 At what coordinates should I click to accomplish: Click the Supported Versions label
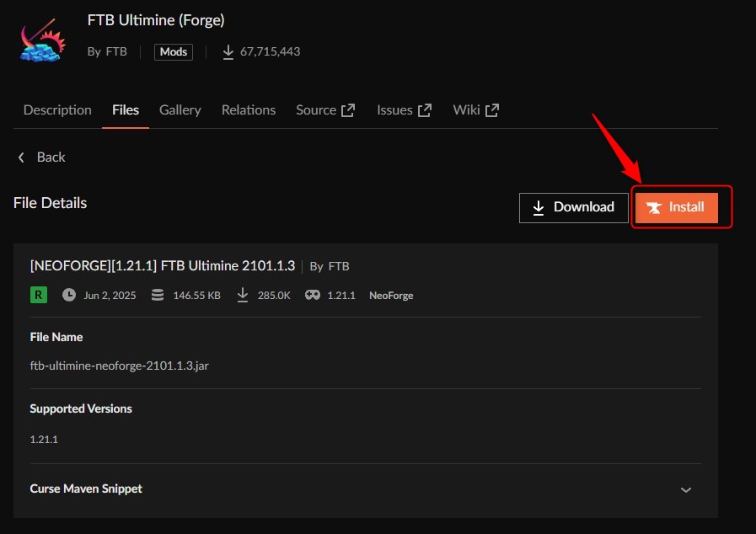pos(81,409)
